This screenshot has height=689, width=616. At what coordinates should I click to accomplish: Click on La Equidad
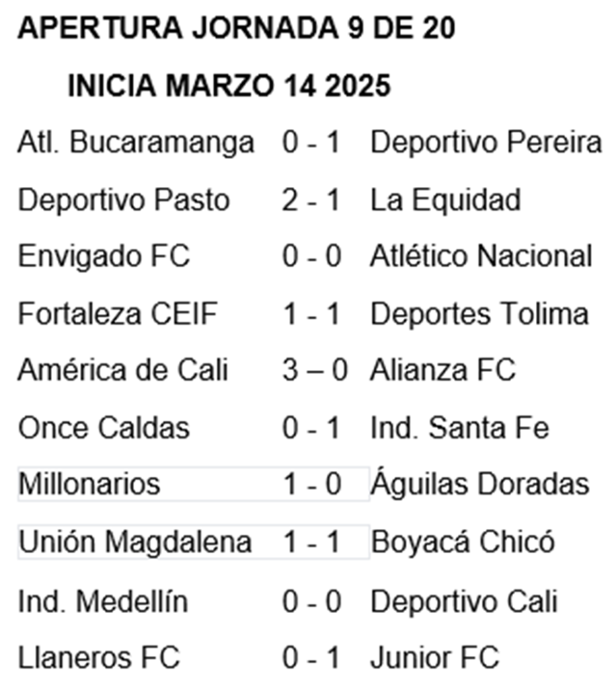tap(446, 201)
